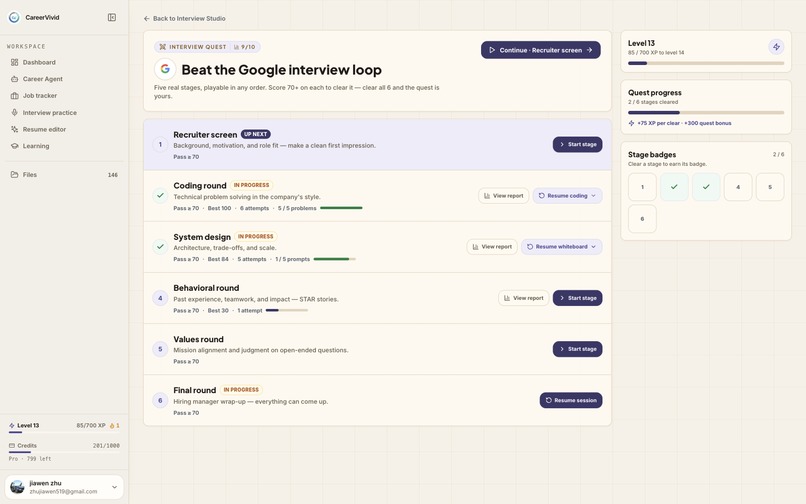Collapse the sidebar with the panel icon
Screen dimensions: 806x504
pos(112,17)
